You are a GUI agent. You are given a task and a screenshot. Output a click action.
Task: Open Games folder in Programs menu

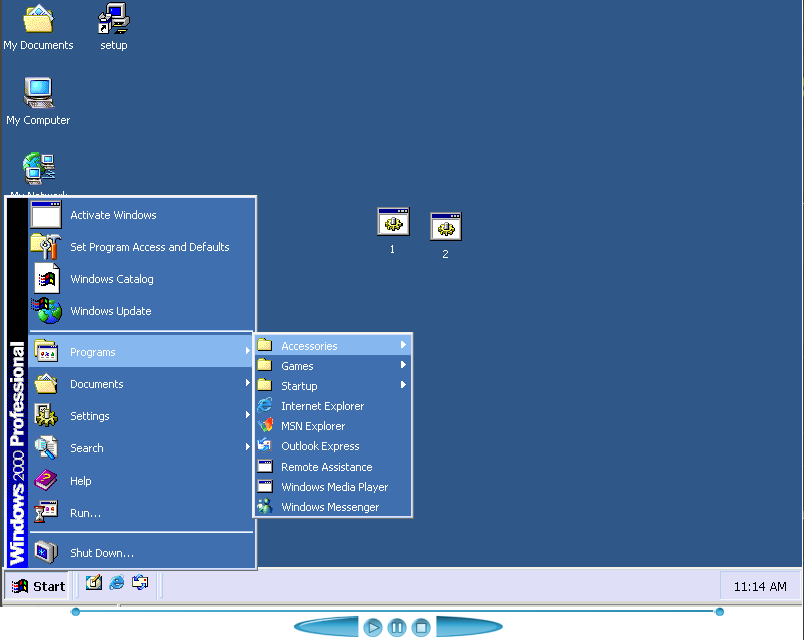tap(333, 365)
